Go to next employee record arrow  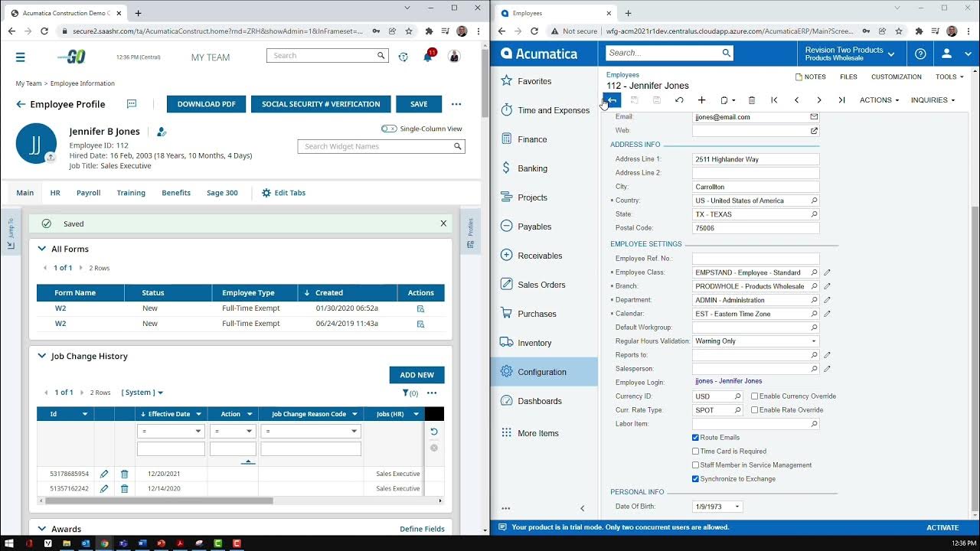pyautogui.click(x=819, y=100)
